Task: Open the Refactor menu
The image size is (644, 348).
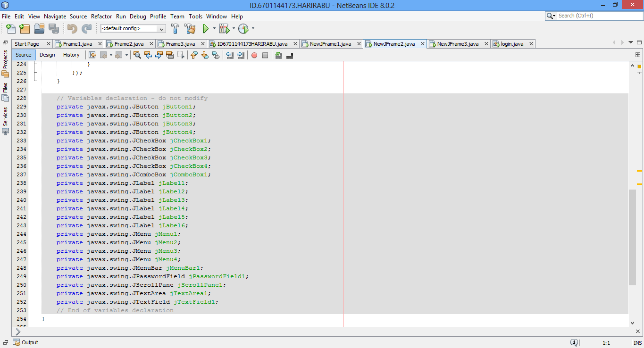Action: [x=101, y=16]
